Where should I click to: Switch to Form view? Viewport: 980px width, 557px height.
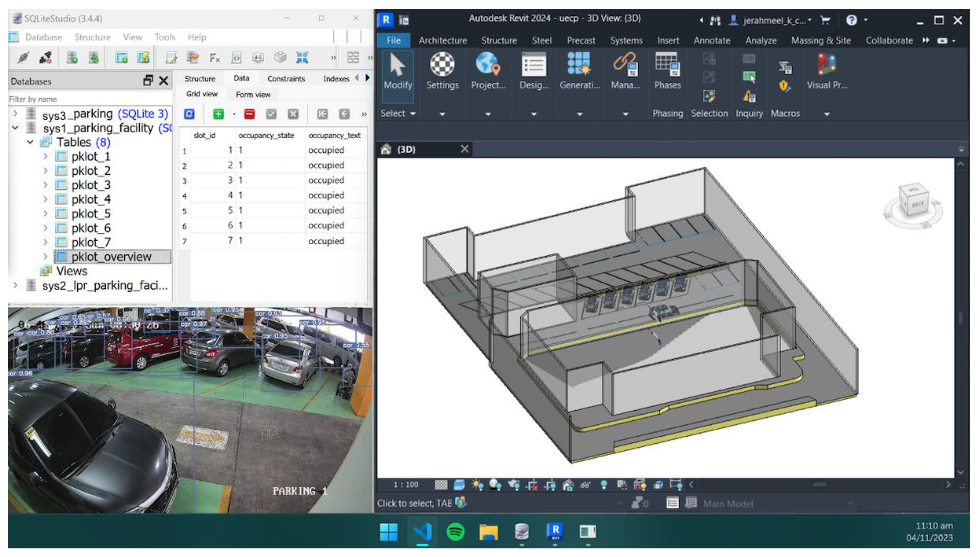(253, 95)
